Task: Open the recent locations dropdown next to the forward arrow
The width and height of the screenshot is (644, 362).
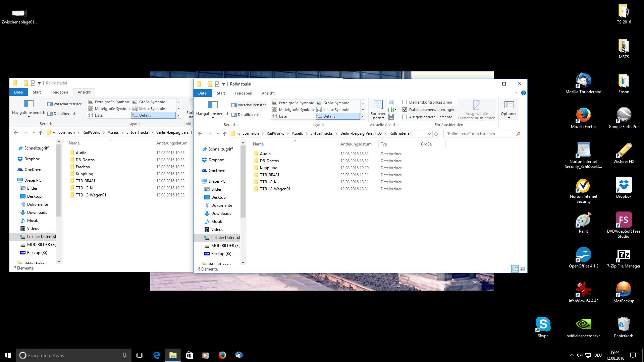Action: pos(218,134)
